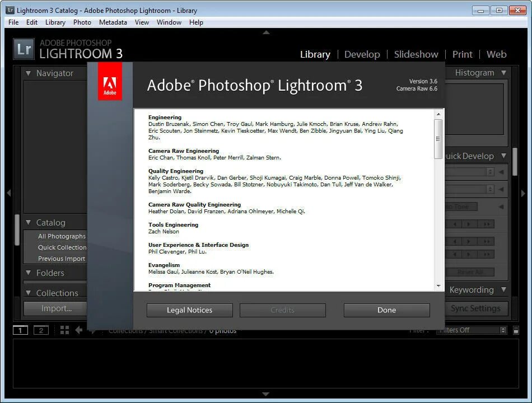The image size is (532, 403).
Task: Go back with the left arrow in toolbar
Action: tap(79, 330)
